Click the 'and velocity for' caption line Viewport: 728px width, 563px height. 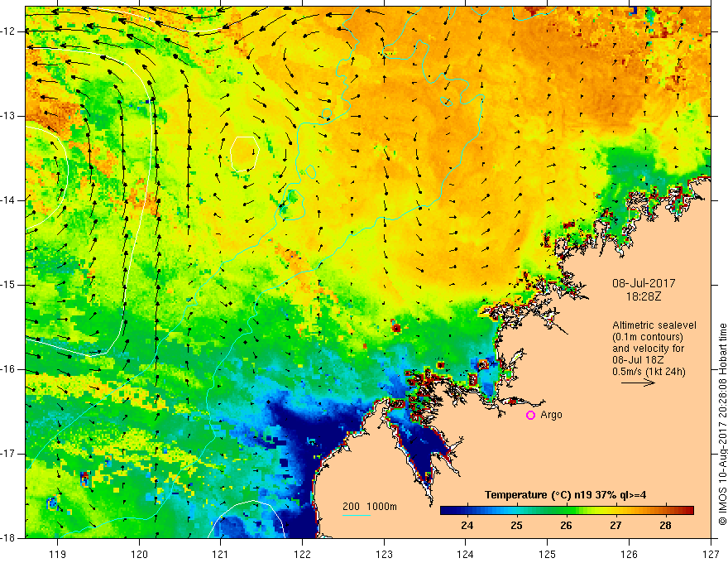pyautogui.click(x=648, y=349)
